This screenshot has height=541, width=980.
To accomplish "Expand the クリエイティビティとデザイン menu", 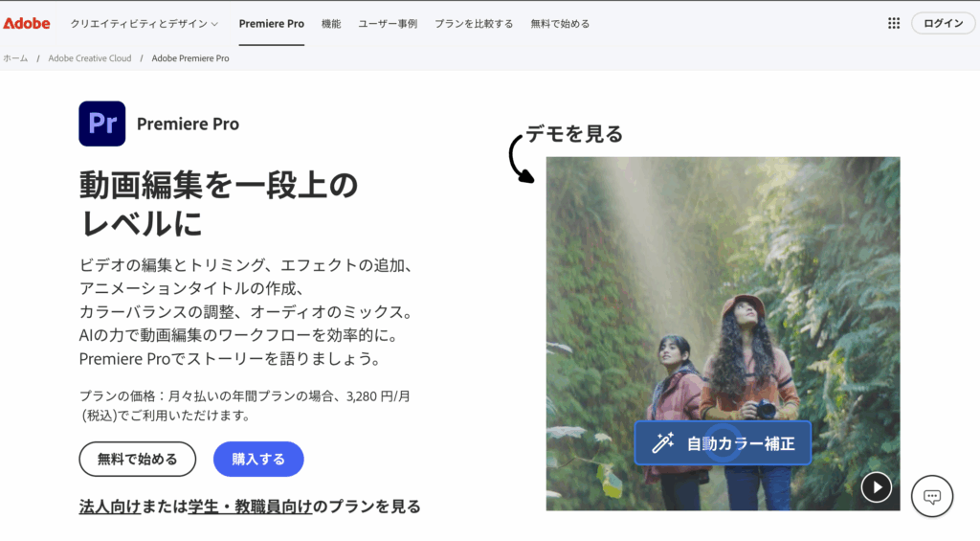I will coord(145,24).
